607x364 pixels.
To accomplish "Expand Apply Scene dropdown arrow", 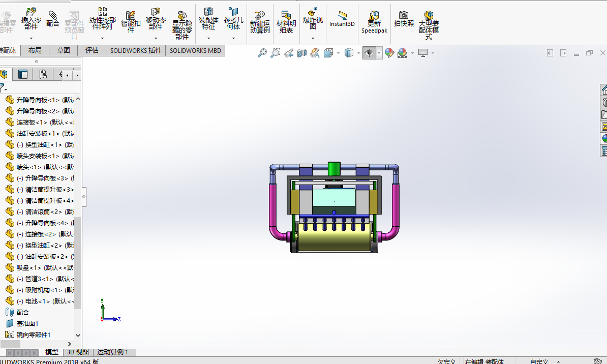I will 413,53.
